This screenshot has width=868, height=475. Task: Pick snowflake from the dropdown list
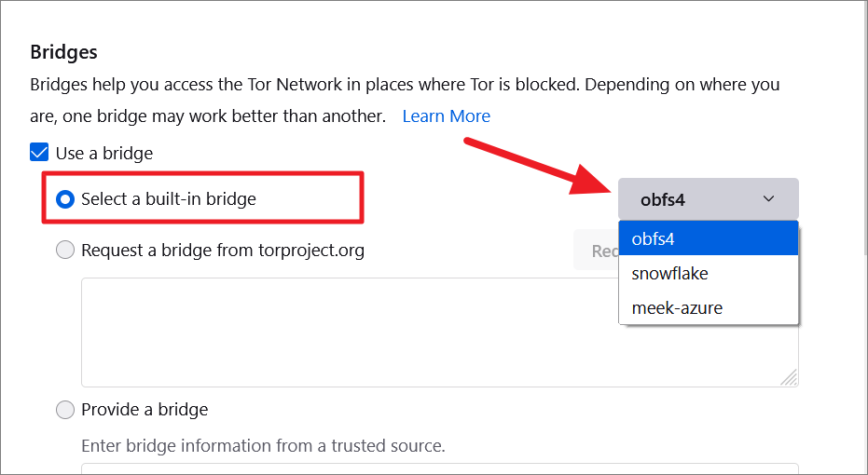pos(708,273)
